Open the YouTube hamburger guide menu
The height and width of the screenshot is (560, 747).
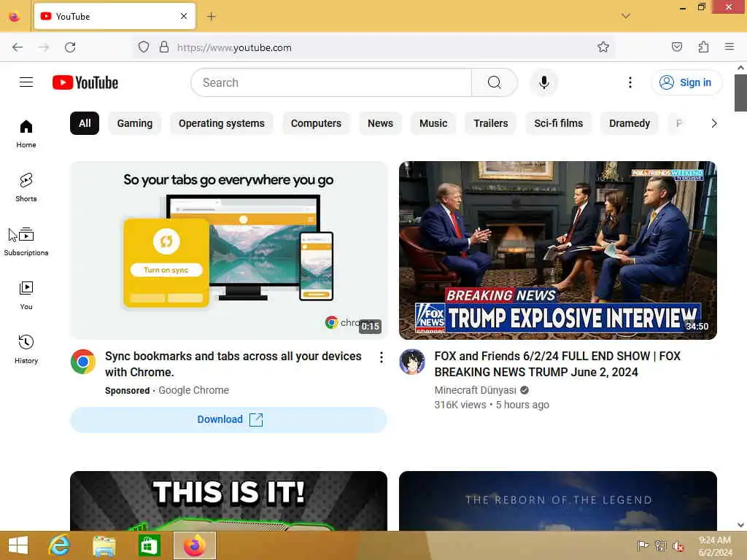pos(26,82)
